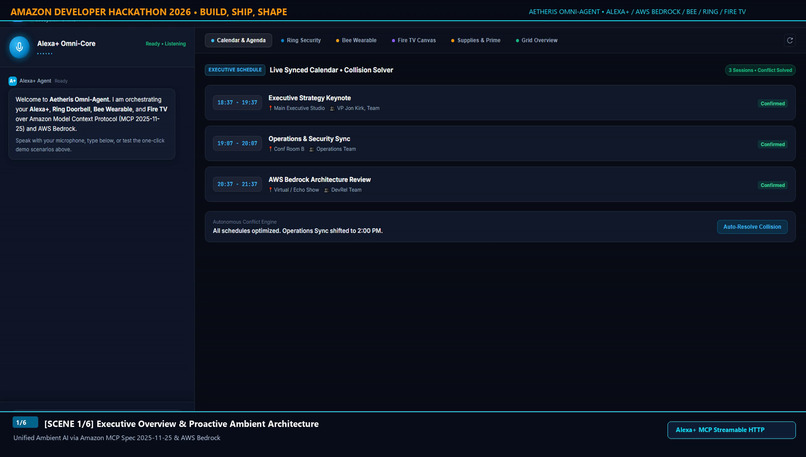Select the 18:37 - 19:37 time slot
Viewport: 806px width, 457px height.
click(237, 102)
